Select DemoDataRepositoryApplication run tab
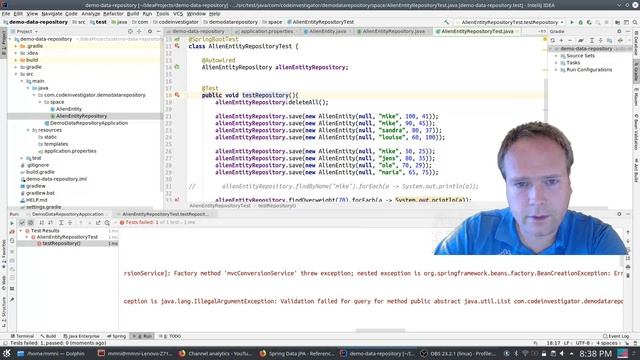This screenshot has width=640, height=360. [68, 214]
